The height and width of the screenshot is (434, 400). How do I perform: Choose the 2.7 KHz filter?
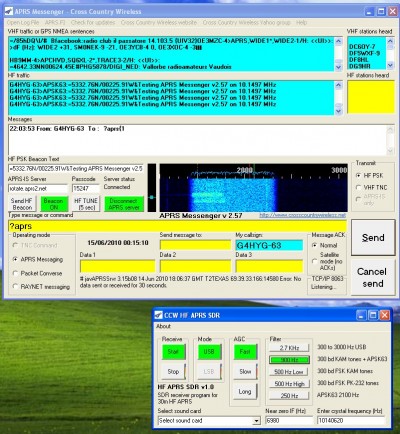click(289, 348)
